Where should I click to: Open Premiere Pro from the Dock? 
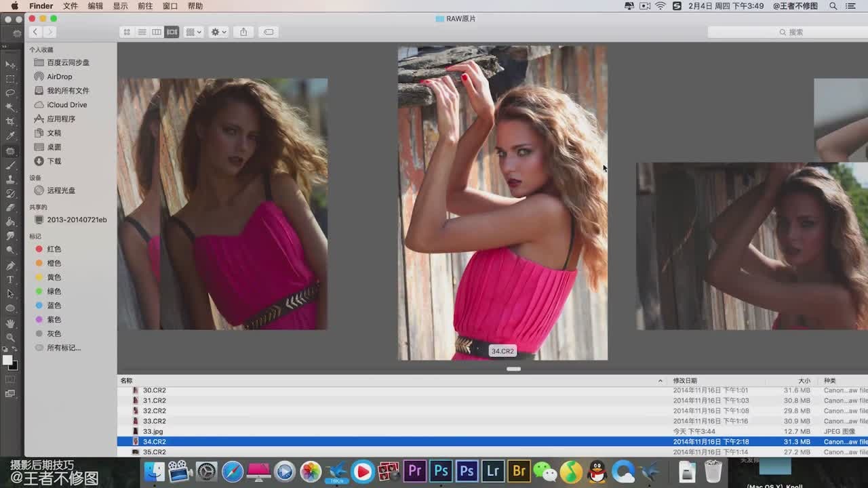click(x=414, y=470)
